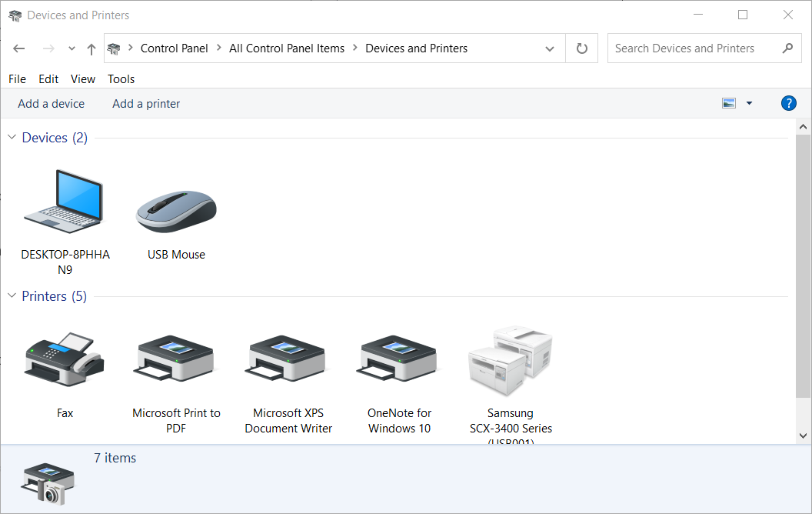The width and height of the screenshot is (812, 514).
Task: Minimize the Devices and Printers window
Action: pos(698,15)
